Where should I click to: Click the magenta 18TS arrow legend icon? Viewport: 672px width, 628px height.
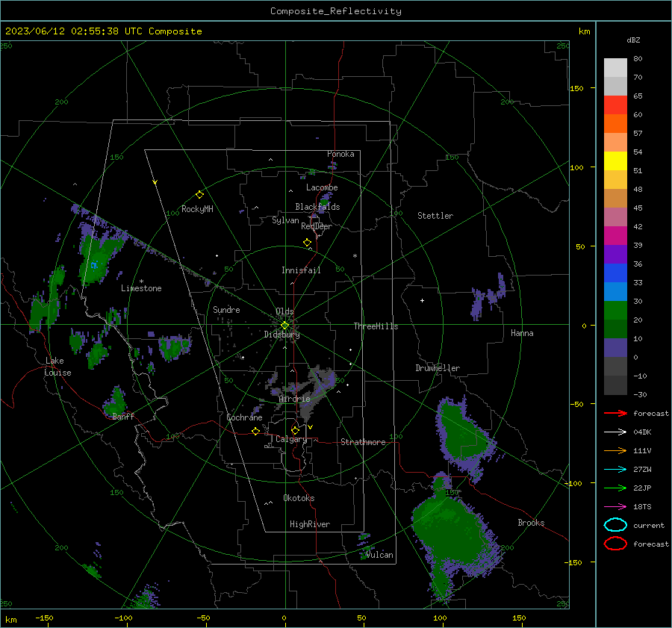[x=615, y=507]
